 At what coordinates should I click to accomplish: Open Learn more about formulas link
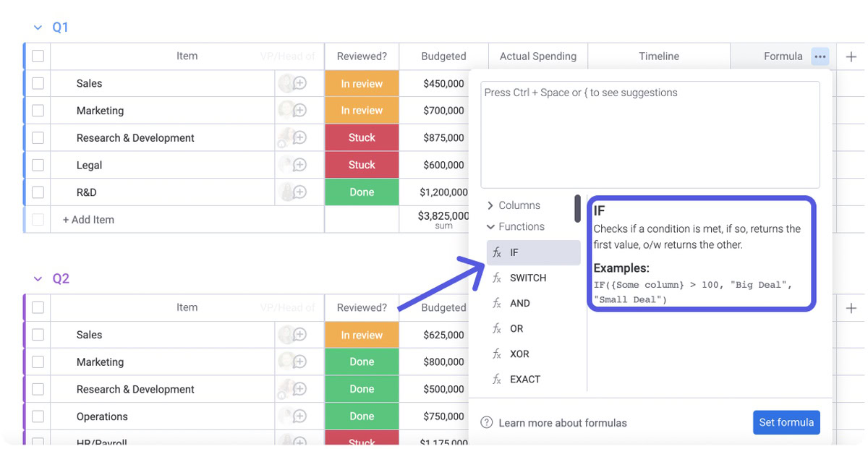(563, 423)
